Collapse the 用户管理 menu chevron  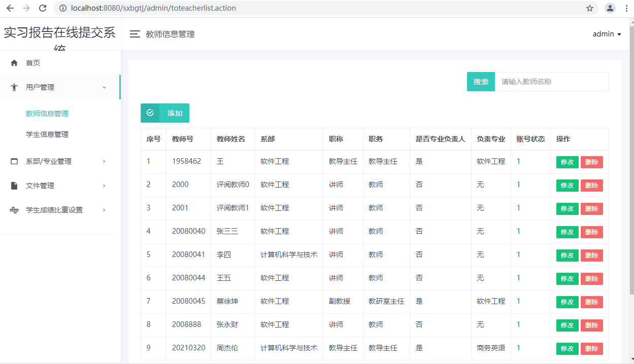104,87
